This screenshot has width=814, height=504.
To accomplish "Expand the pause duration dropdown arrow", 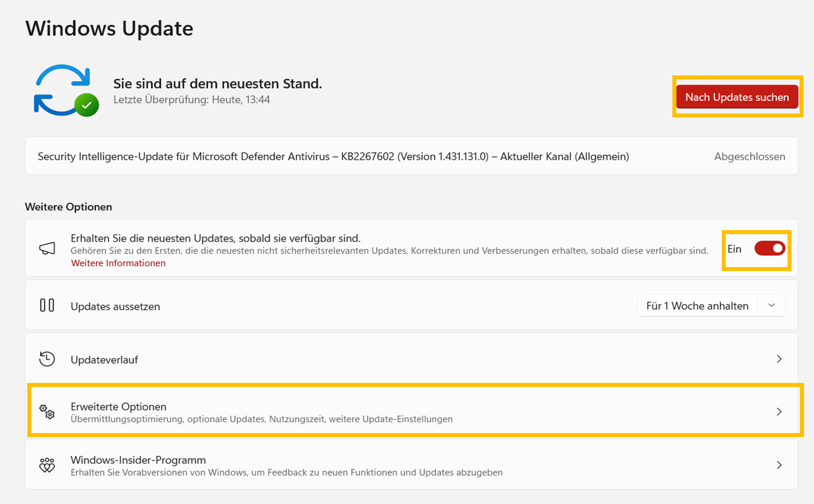I will [771, 306].
